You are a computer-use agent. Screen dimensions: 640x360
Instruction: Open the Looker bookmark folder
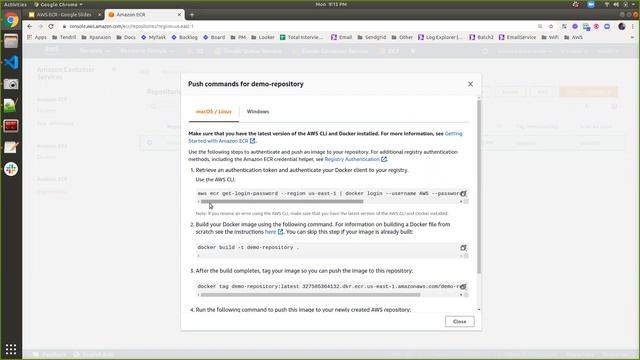pyautogui.click(x=262, y=37)
